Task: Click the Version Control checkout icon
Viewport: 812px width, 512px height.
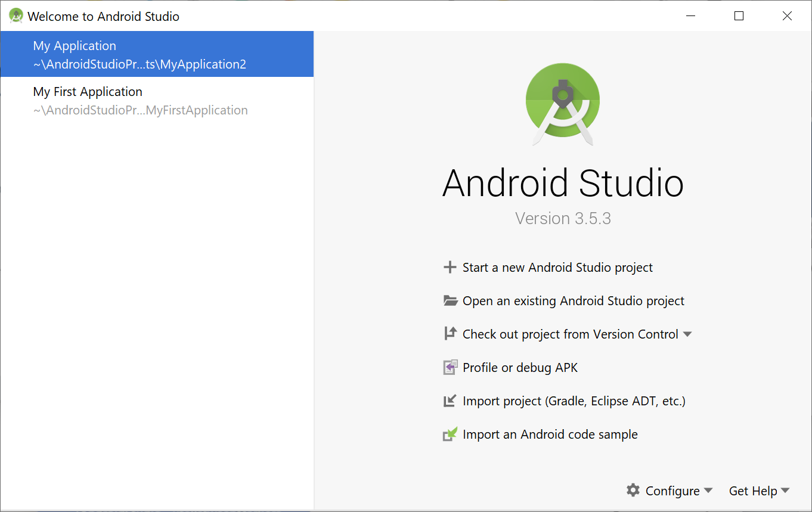Action: [x=450, y=334]
